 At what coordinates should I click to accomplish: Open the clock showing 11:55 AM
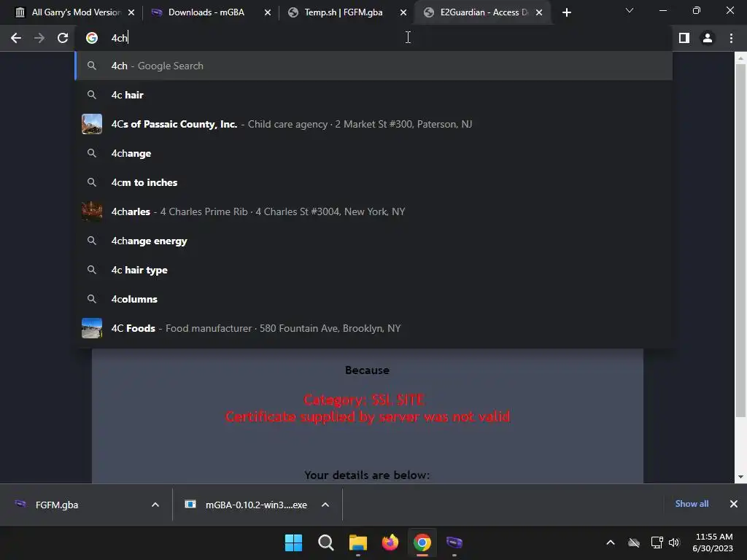tap(713, 542)
